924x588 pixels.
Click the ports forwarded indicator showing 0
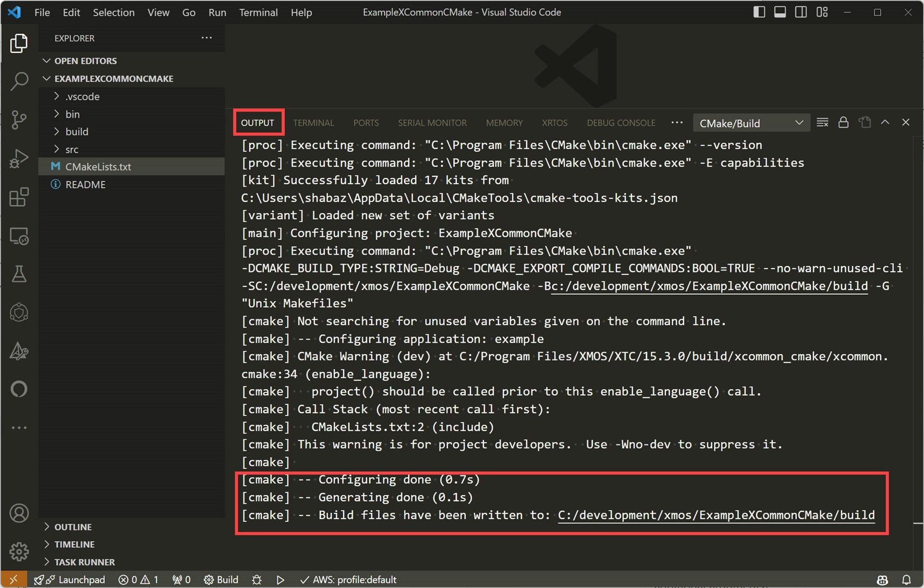(x=181, y=580)
